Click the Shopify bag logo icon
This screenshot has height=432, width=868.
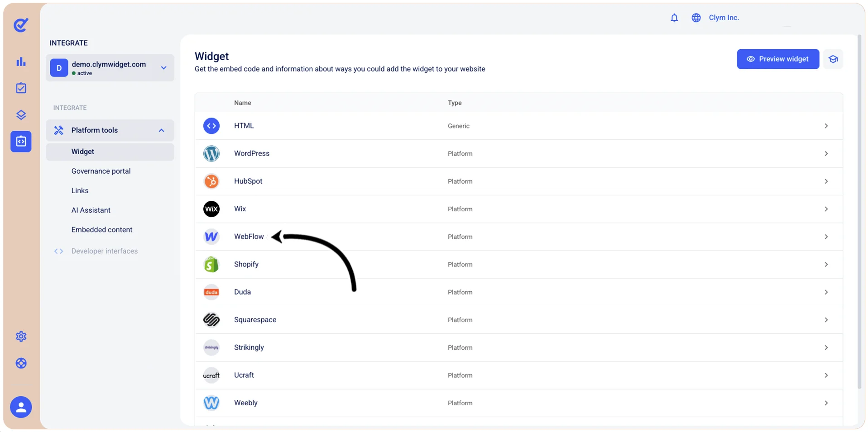click(x=211, y=265)
